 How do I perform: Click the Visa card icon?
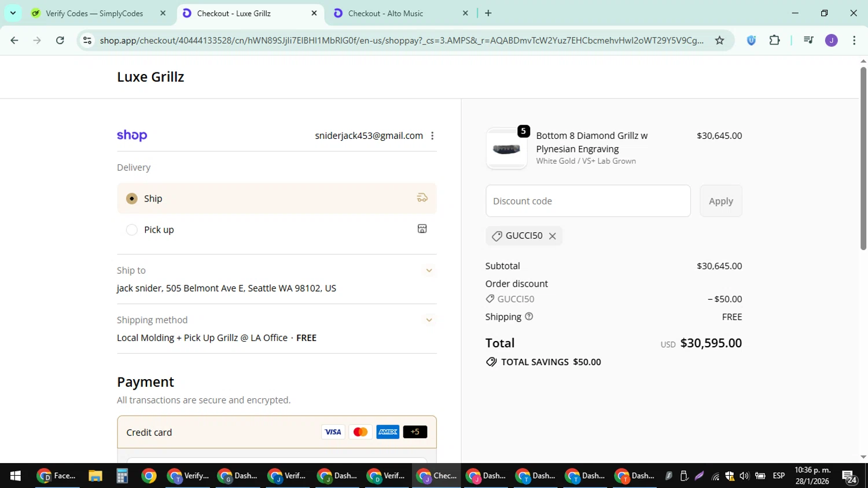pyautogui.click(x=333, y=432)
